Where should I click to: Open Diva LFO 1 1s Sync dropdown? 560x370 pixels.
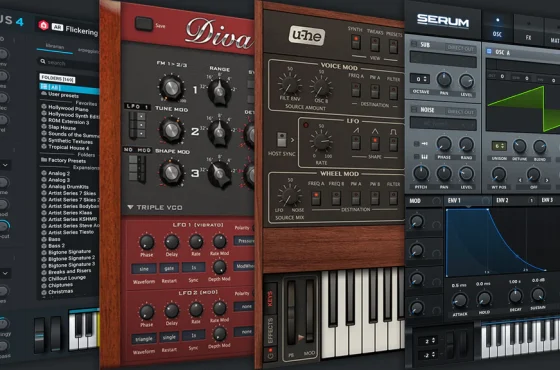pos(193,267)
